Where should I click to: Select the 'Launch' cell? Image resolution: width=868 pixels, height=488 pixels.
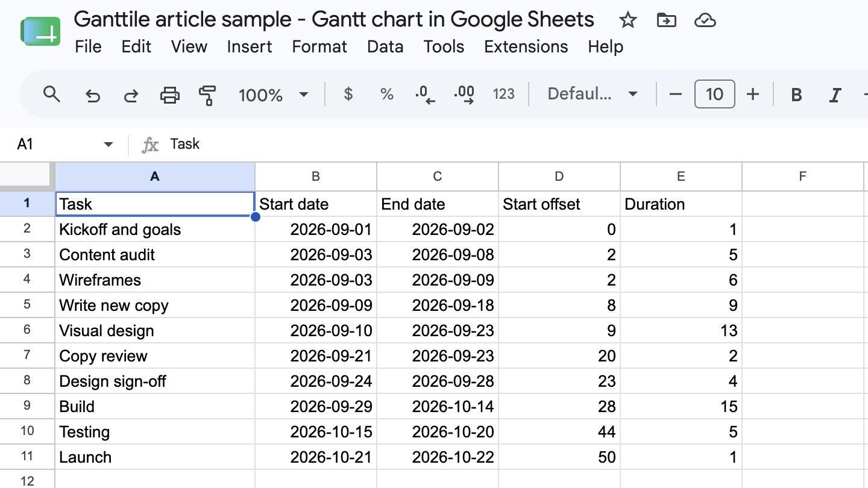(155, 457)
